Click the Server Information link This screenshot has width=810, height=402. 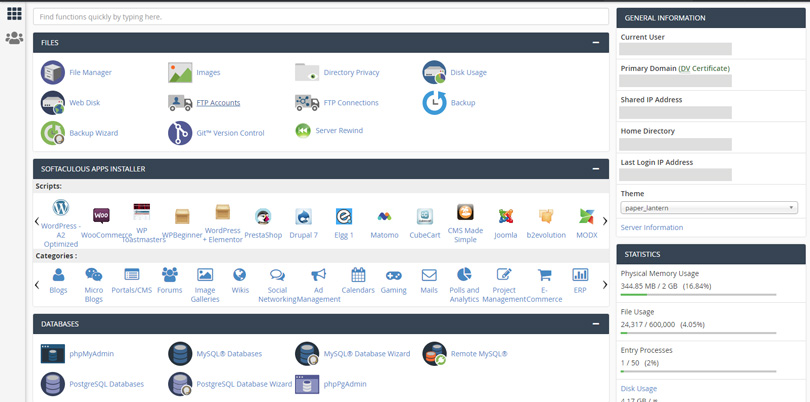point(652,228)
